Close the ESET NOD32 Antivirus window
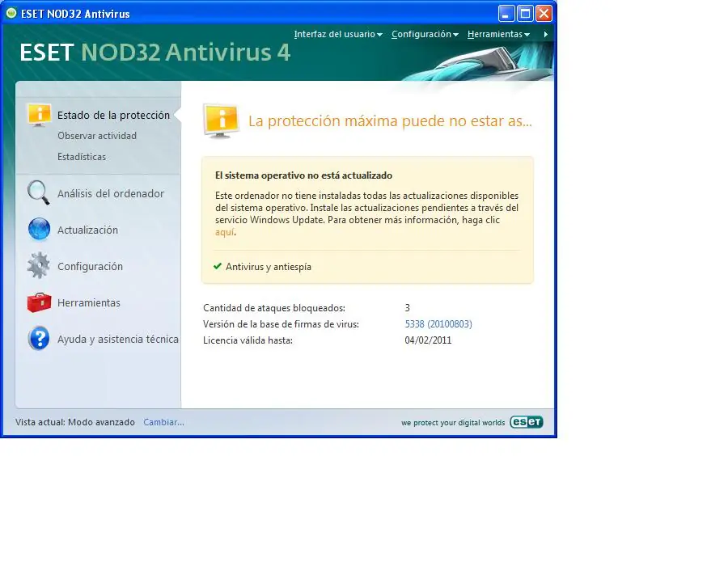 tap(544, 14)
